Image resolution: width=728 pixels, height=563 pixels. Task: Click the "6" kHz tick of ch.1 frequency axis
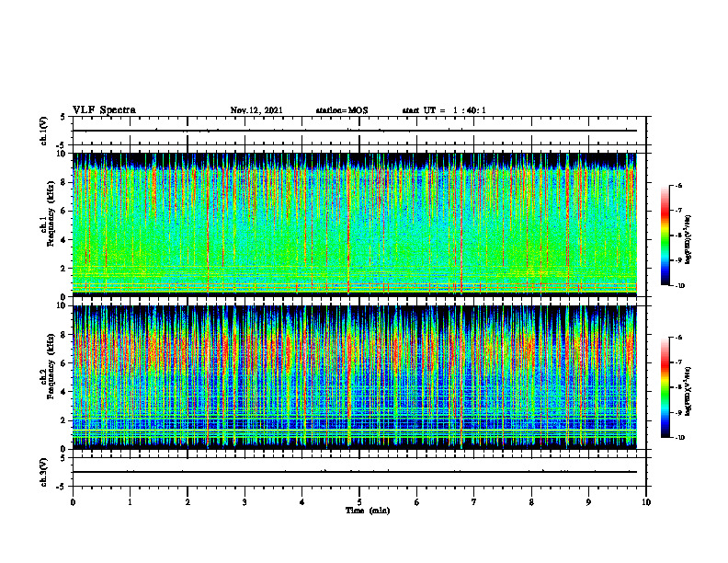pos(64,211)
